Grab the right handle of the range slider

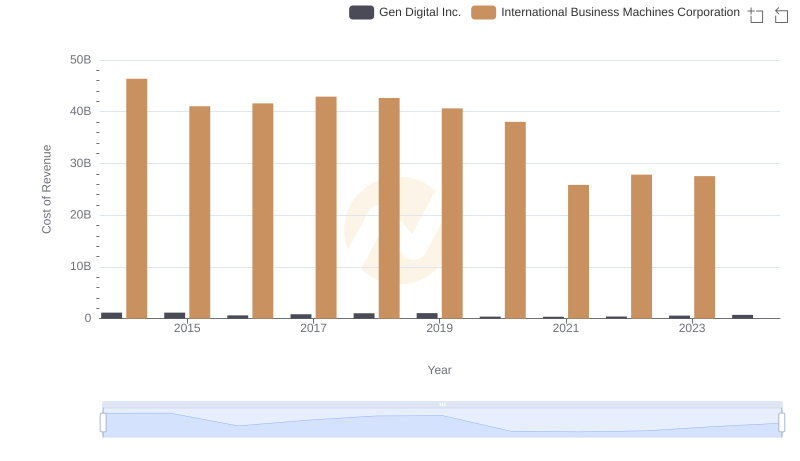pos(782,423)
